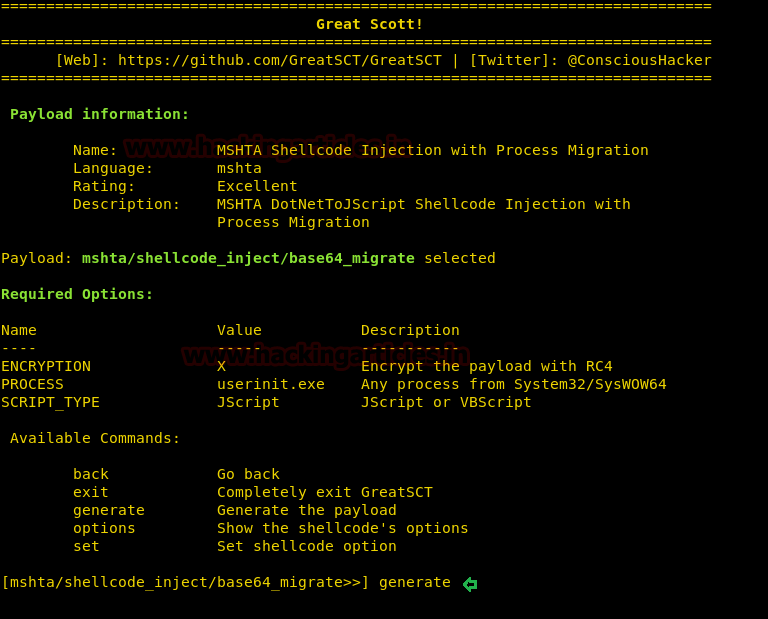Select the green payload path text
This screenshot has width=768, height=619.
[248, 259]
